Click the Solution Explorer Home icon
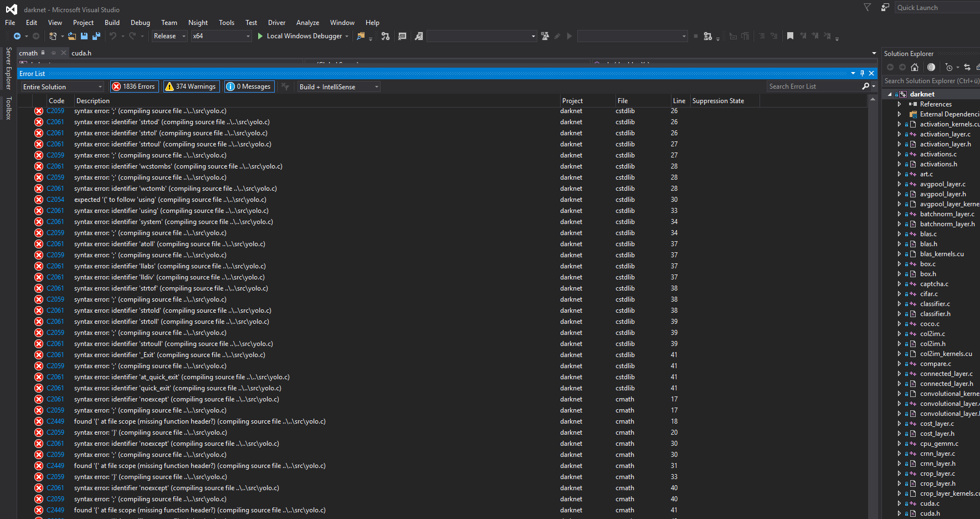The image size is (980, 519). coord(915,67)
